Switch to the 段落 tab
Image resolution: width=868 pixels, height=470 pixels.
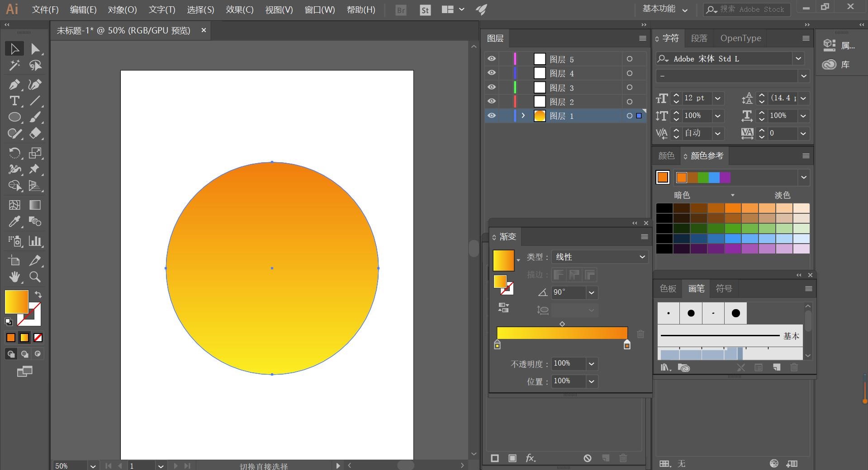click(x=699, y=38)
